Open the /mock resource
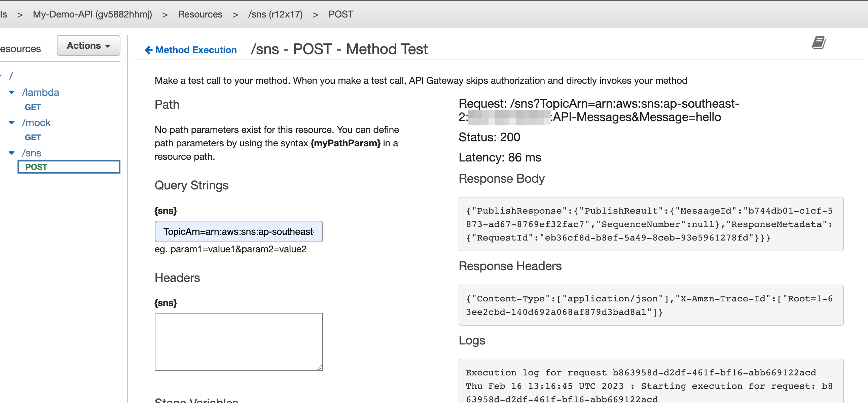This screenshot has width=868, height=403. (36, 123)
